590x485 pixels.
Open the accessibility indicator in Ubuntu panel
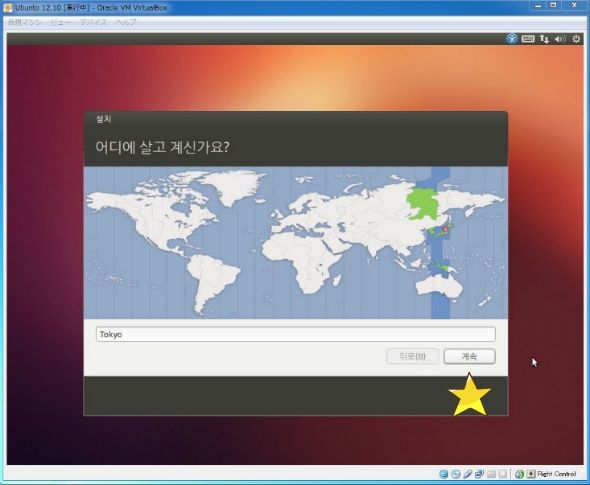pos(512,39)
